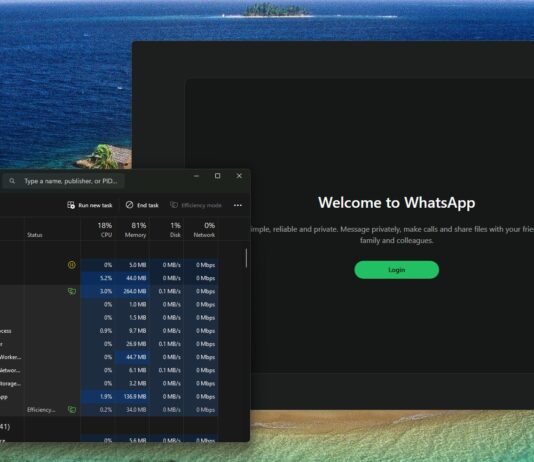
Task: Sort by the Disk column header
Action: [167, 229]
